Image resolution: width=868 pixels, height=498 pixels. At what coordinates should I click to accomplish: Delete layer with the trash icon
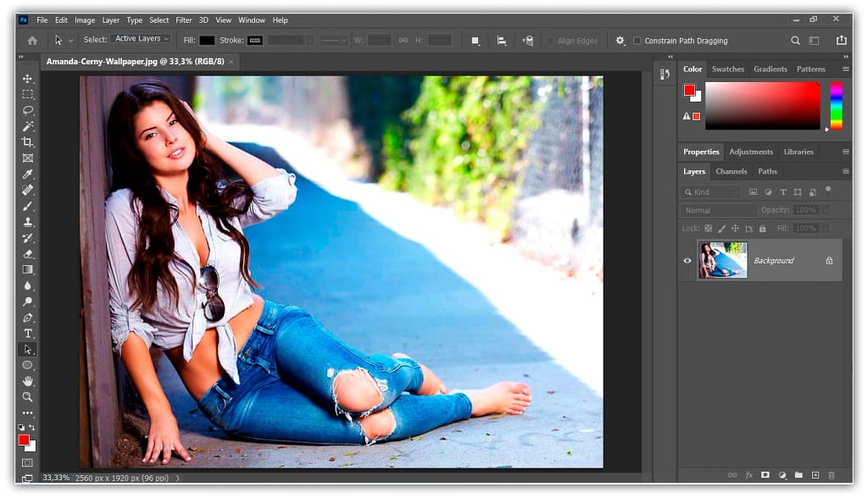pos(832,475)
